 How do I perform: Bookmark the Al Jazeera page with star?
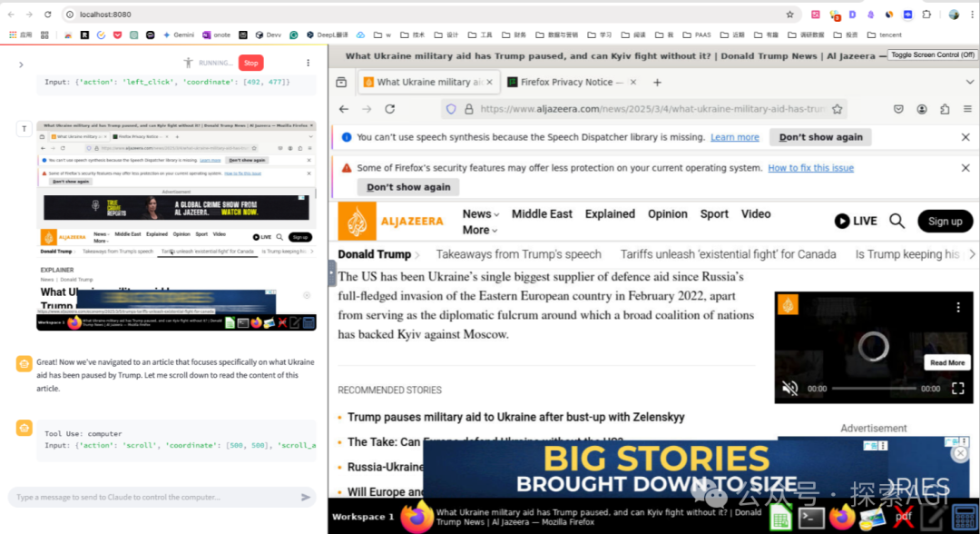tap(838, 109)
